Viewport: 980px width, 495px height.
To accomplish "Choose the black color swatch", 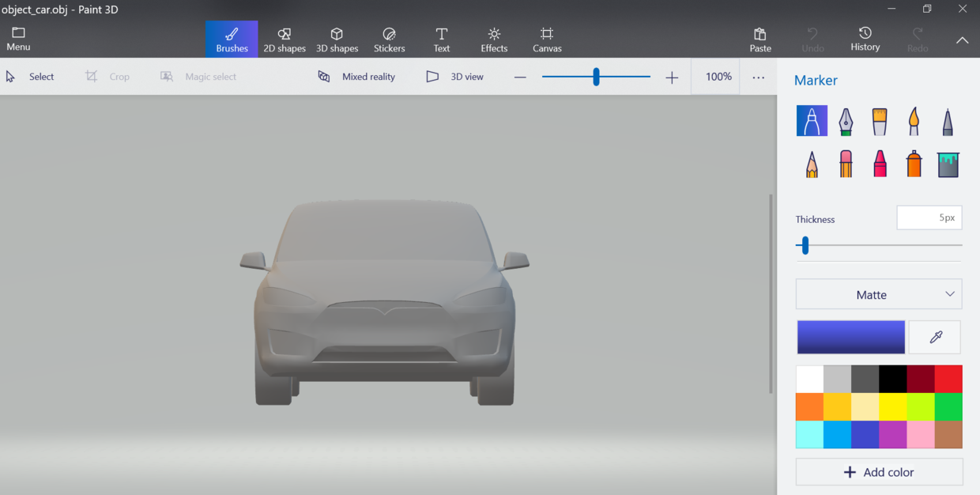I will [893, 379].
